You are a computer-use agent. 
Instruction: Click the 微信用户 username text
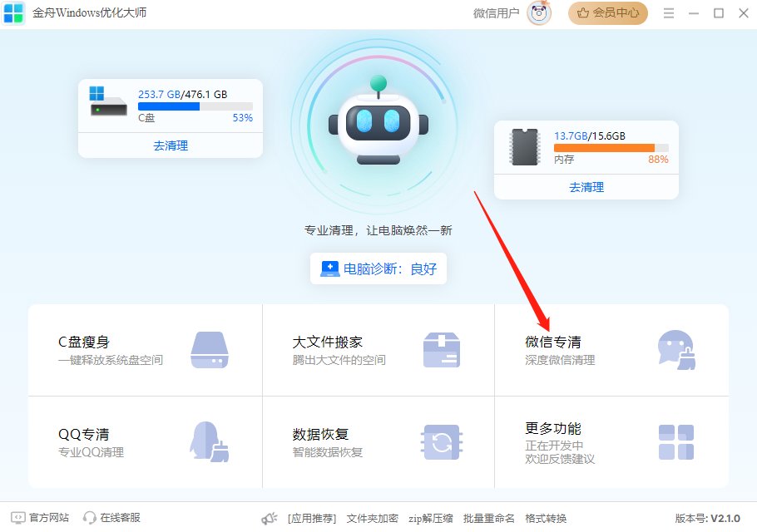496,13
